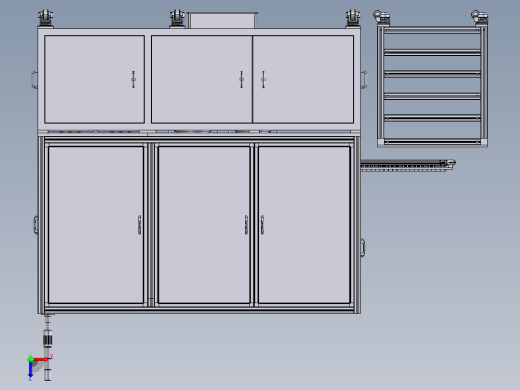This screenshot has height=390, width=520.
Task: Select the right caster on the small rack frame
Action: click(480, 17)
